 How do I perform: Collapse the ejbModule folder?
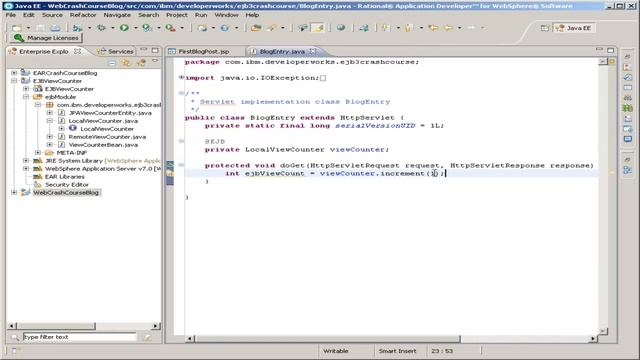[26, 97]
